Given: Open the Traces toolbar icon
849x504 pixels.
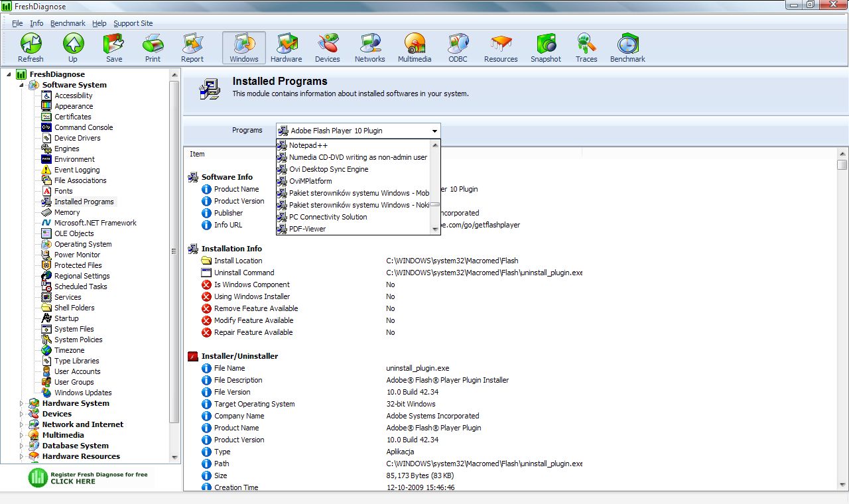Looking at the screenshot, I should click(x=586, y=48).
